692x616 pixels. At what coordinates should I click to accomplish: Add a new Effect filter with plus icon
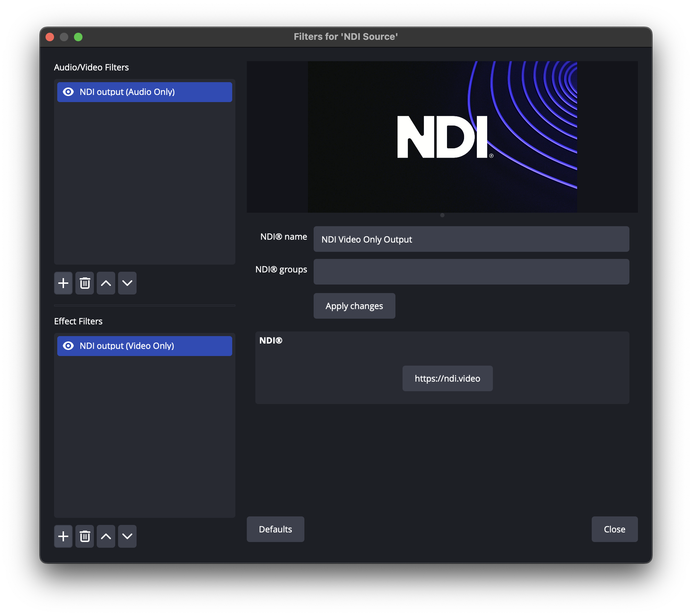point(63,536)
